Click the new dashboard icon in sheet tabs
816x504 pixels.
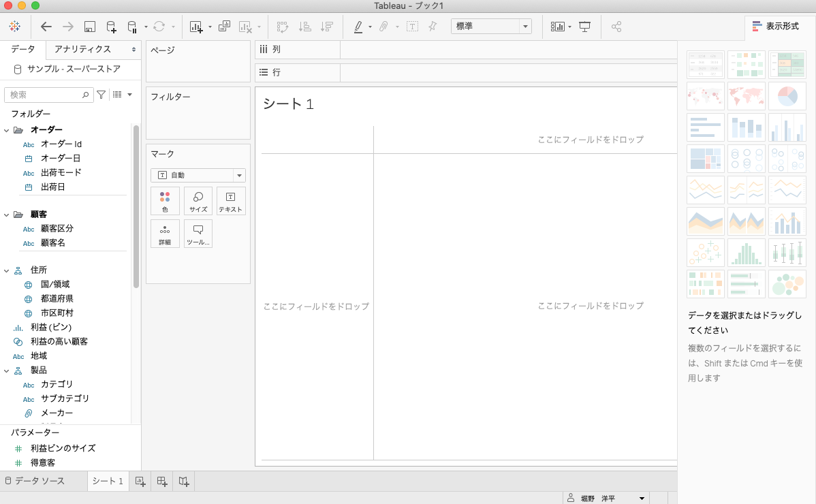162,482
